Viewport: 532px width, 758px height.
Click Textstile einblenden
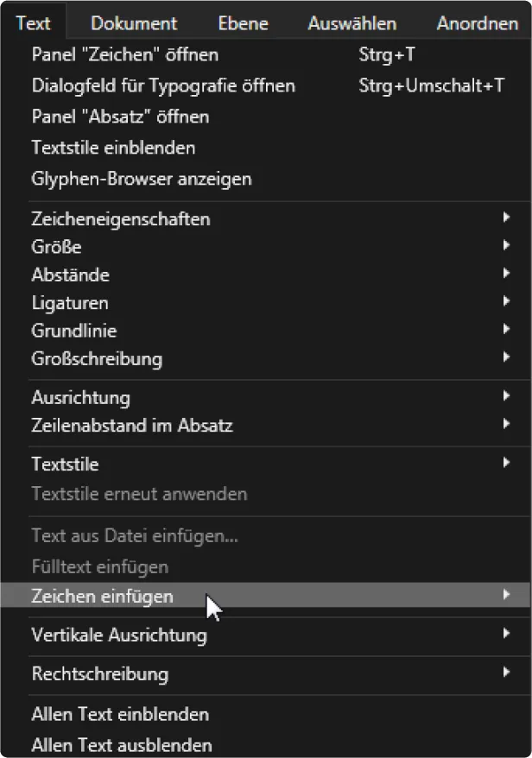(113, 148)
